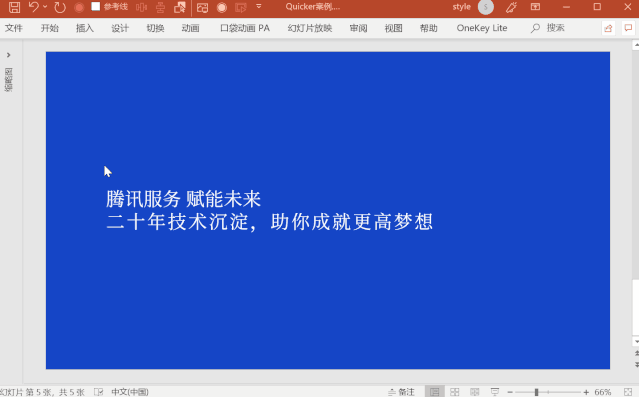
Task: Switch to the 动画 tab
Action: pyautogui.click(x=190, y=28)
